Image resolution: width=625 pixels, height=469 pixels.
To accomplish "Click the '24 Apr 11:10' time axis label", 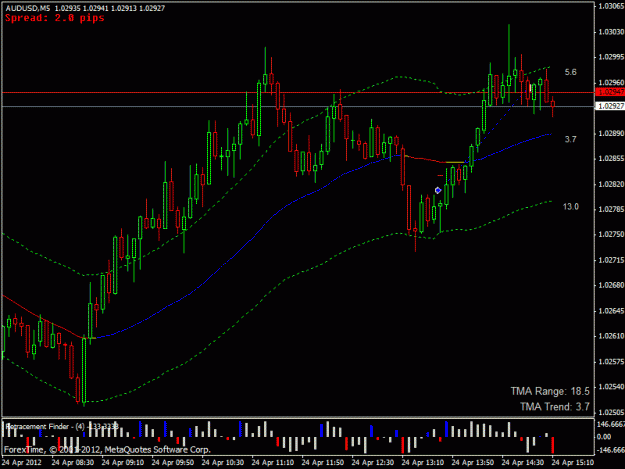I will point(273,463).
